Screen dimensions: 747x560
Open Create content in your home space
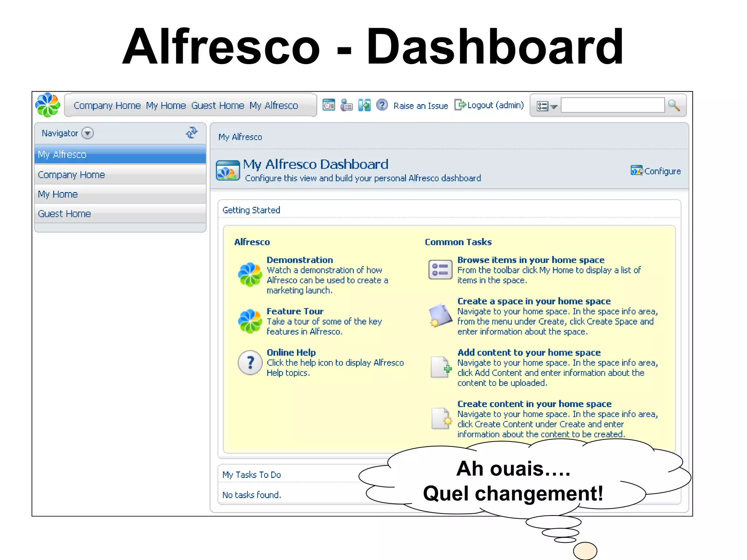(x=534, y=404)
